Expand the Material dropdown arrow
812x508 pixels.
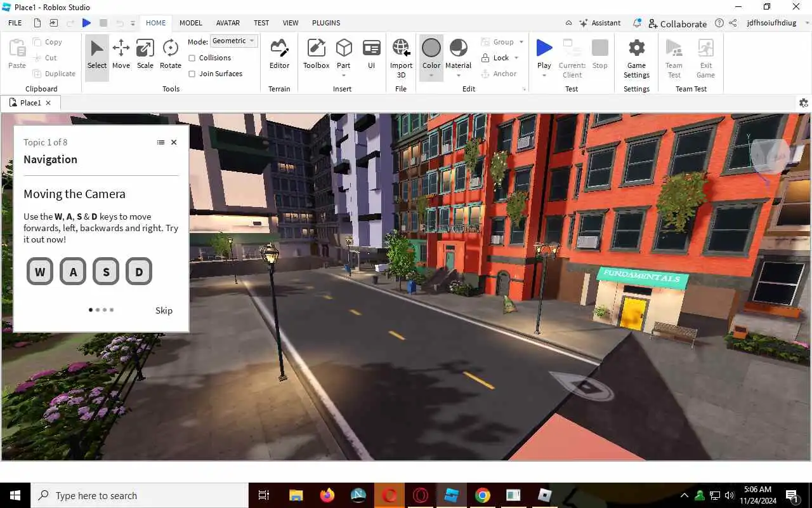click(x=458, y=76)
